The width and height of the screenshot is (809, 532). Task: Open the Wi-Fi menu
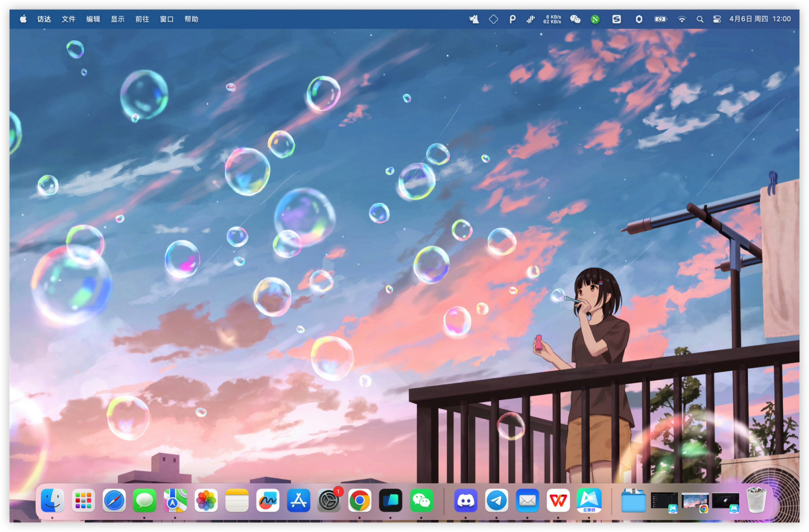[x=681, y=19]
